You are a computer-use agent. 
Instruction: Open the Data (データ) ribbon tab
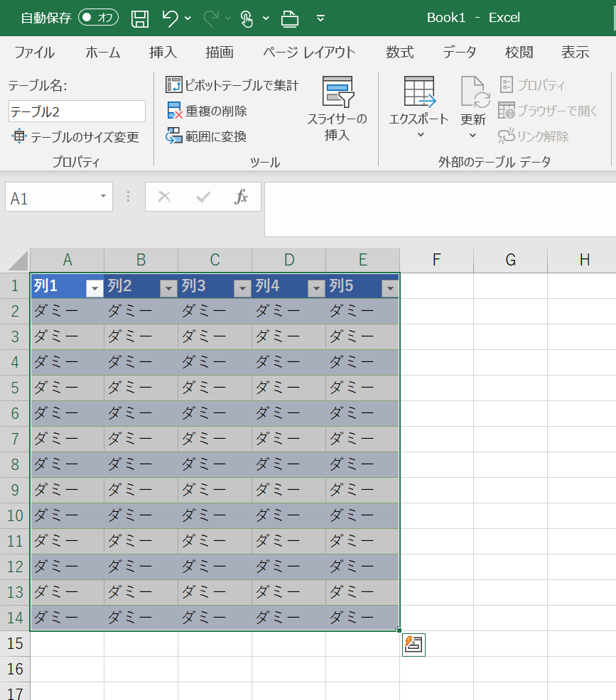tap(459, 53)
